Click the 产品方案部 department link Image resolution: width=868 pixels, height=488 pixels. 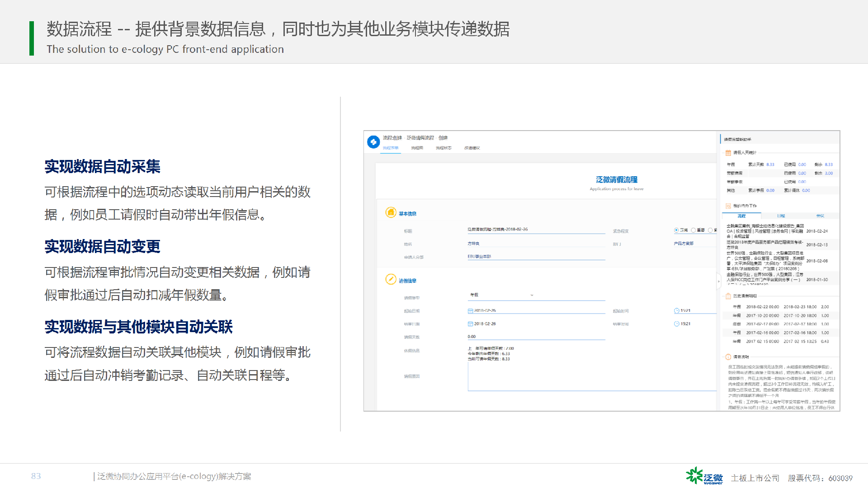coord(684,244)
